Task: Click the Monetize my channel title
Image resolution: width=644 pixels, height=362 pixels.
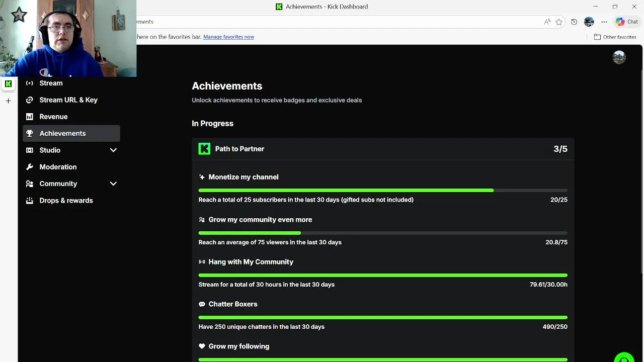Action: point(244,177)
